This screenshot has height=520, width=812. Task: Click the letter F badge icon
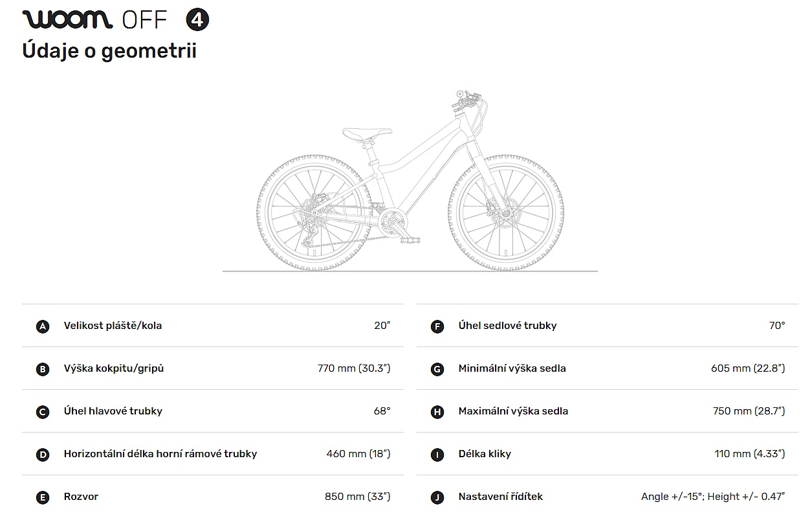pyautogui.click(x=437, y=326)
